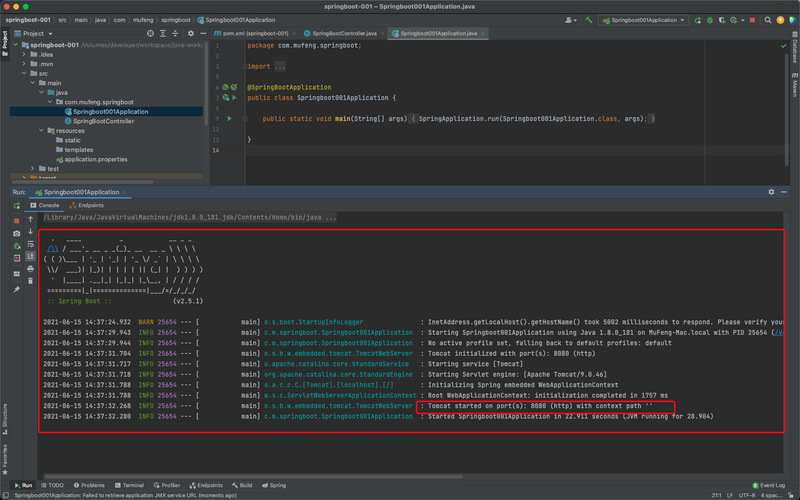Switch to the pom.xml editor tab
The height and width of the screenshot is (500, 800).
pyautogui.click(x=255, y=33)
